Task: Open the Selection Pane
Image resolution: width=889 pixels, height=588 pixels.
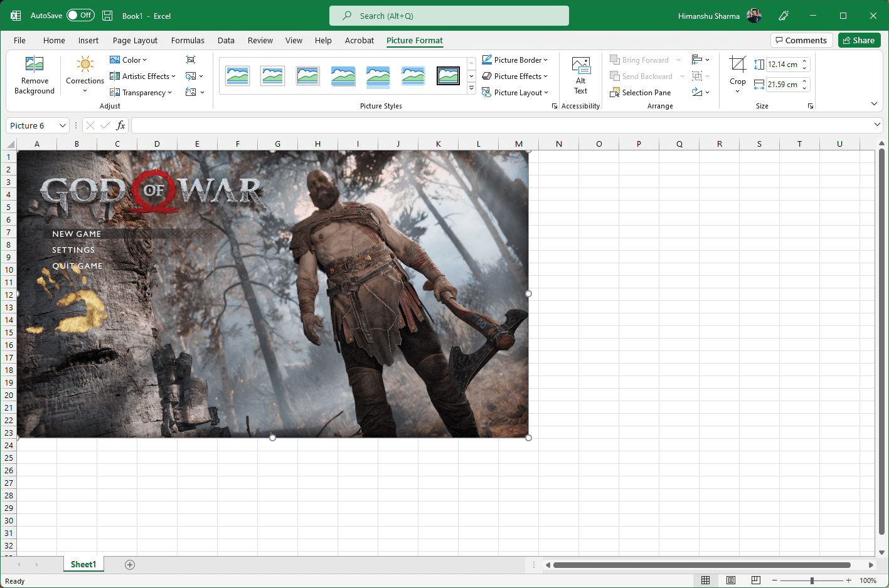Action: (641, 93)
